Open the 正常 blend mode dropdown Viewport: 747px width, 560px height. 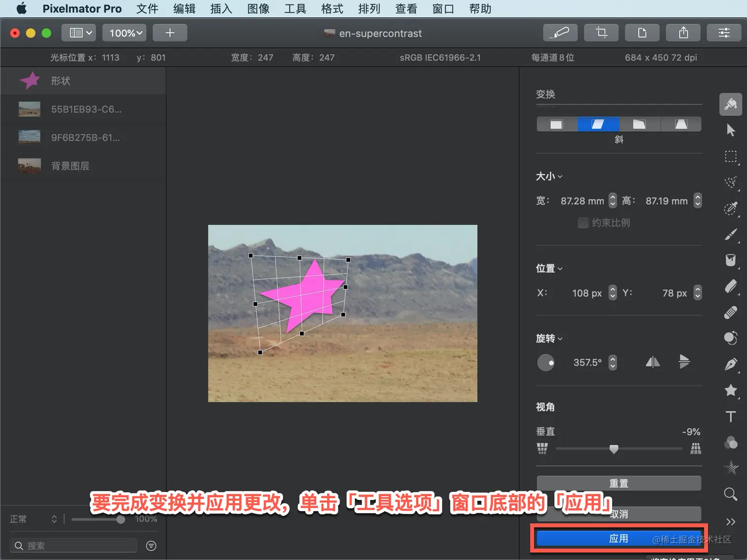(x=34, y=519)
